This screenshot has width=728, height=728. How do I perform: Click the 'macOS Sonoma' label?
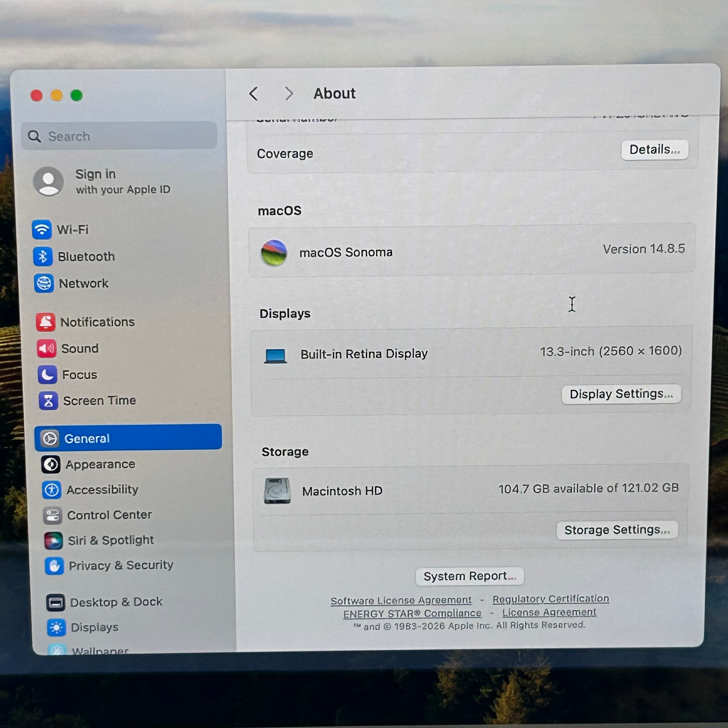pyautogui.click(x=346, y=252)
